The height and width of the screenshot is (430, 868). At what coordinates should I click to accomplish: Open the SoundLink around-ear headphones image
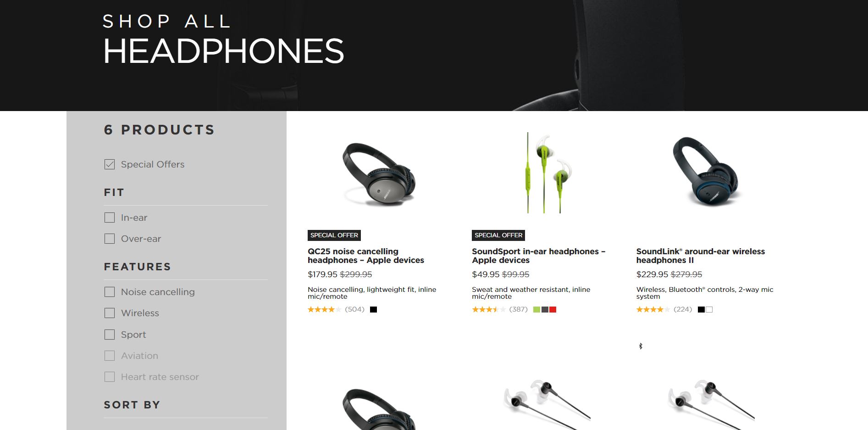[708, 171]
